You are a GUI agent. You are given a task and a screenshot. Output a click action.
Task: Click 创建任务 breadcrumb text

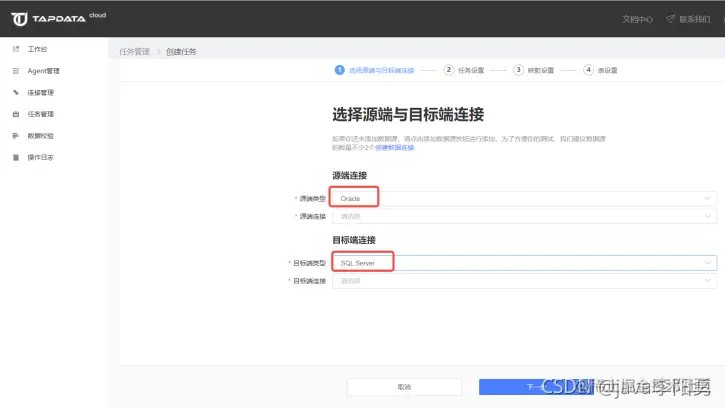point(181,51)
